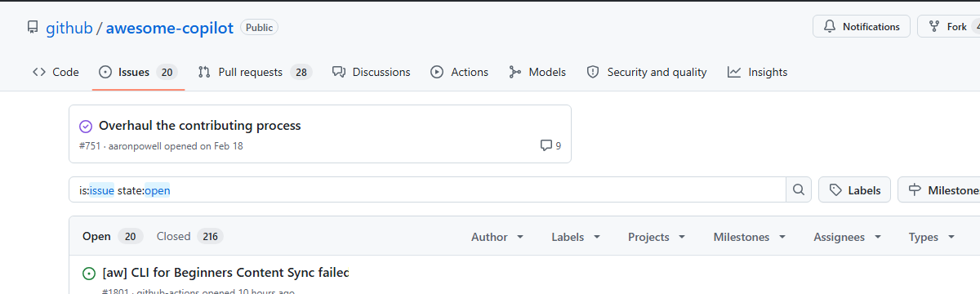Expand the Assignees filter dropdown
The image size is (980, 294).
pyautogui.click(x=848, y=237)
